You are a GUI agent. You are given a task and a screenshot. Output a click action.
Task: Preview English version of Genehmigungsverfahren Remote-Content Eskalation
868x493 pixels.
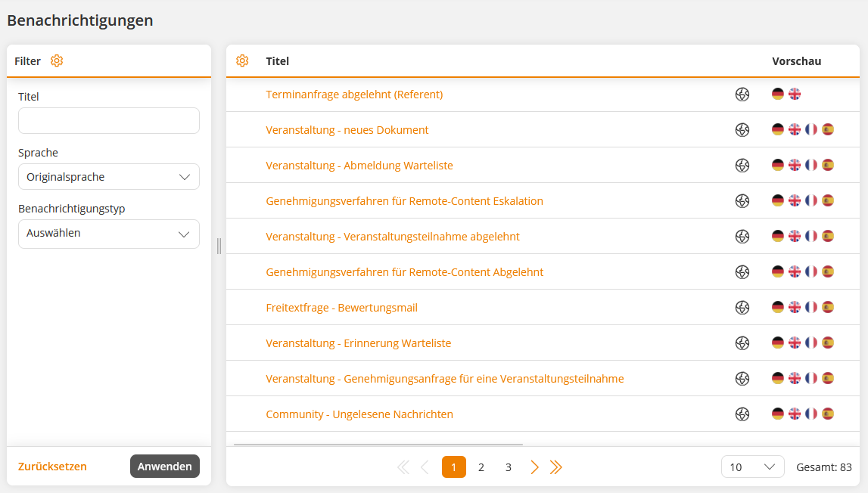click(x=795, y=200)
